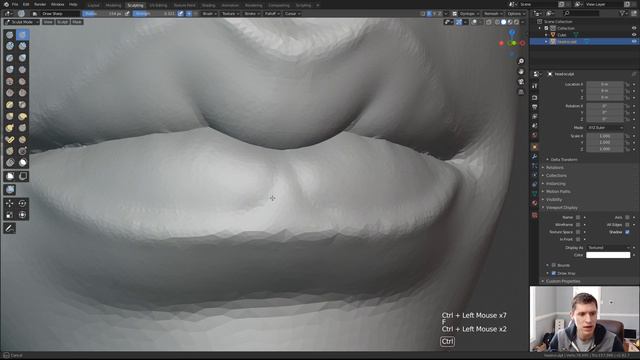Image resolution: width=640 pixels, height=360 pixels.
Task: Open the viewport Mask menu
Action: coord(77,22)
